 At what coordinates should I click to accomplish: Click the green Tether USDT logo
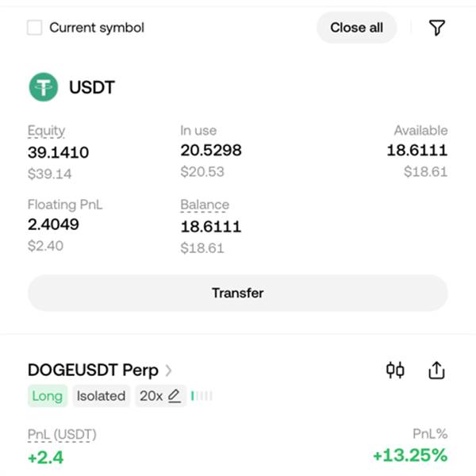click(44, 86)
